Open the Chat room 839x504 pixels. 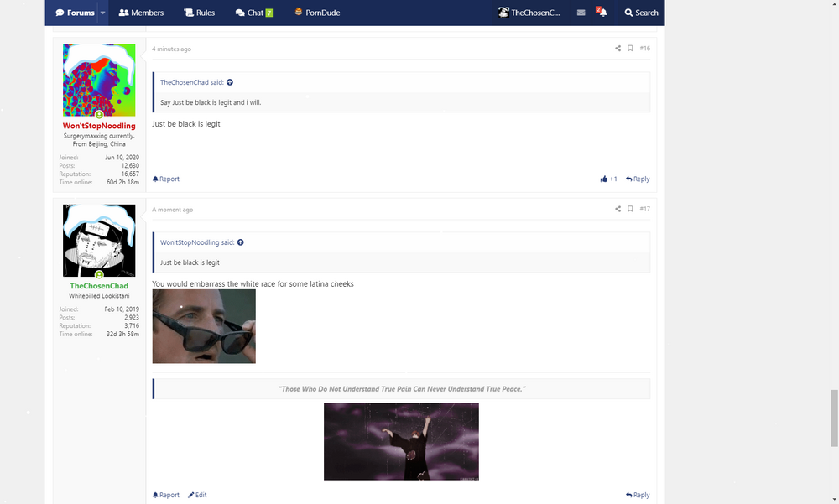pos(254,13)
